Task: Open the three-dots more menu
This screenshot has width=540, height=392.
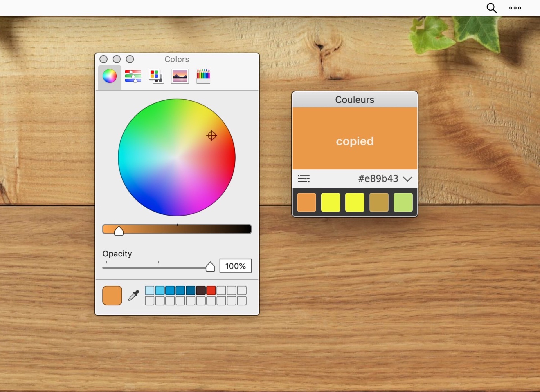Action: click(x=515, y=8)
